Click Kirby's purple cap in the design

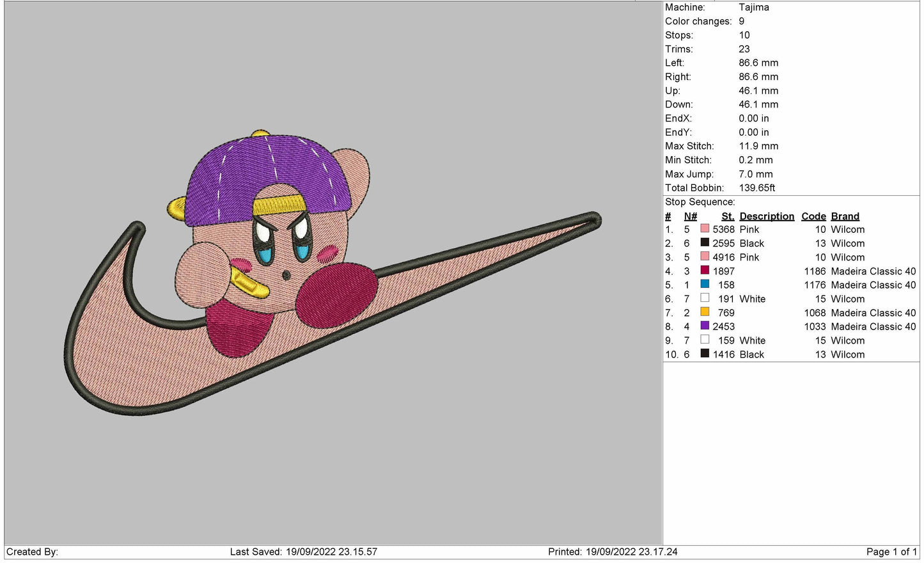[x=269, y=170]
